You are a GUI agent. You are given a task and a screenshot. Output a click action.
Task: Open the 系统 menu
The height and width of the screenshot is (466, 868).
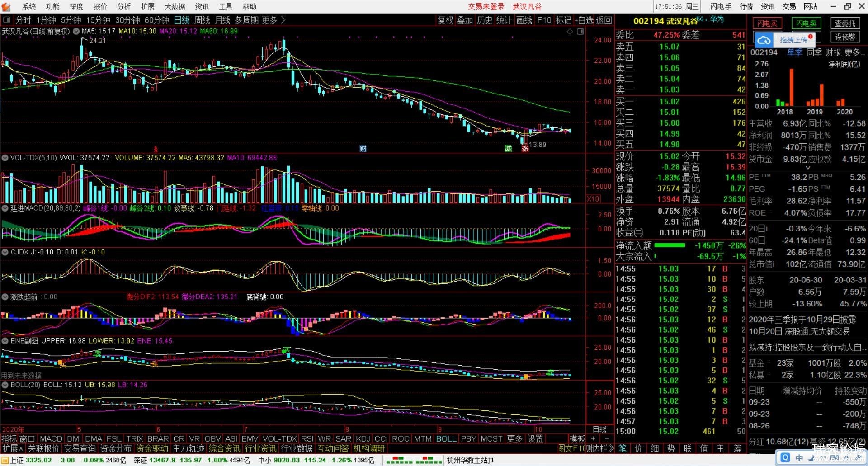click(x=29, y=6)
